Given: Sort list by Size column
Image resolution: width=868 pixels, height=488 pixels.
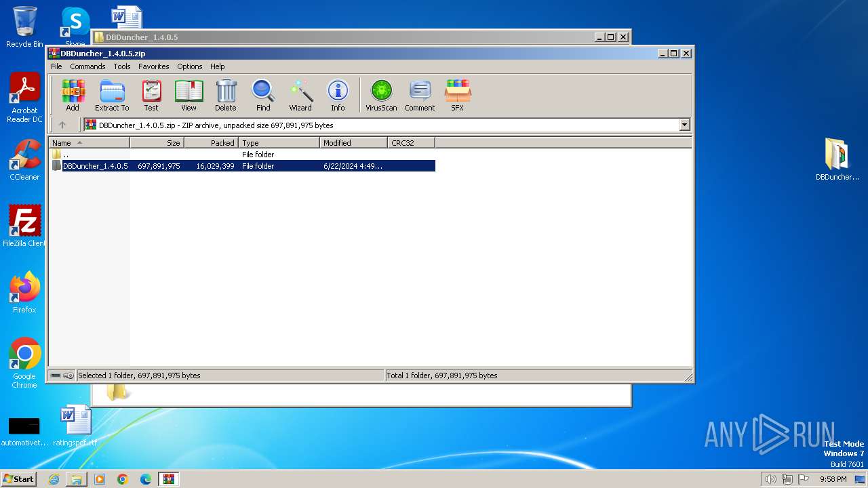Looking at the screenshot, I should [157, 143].
